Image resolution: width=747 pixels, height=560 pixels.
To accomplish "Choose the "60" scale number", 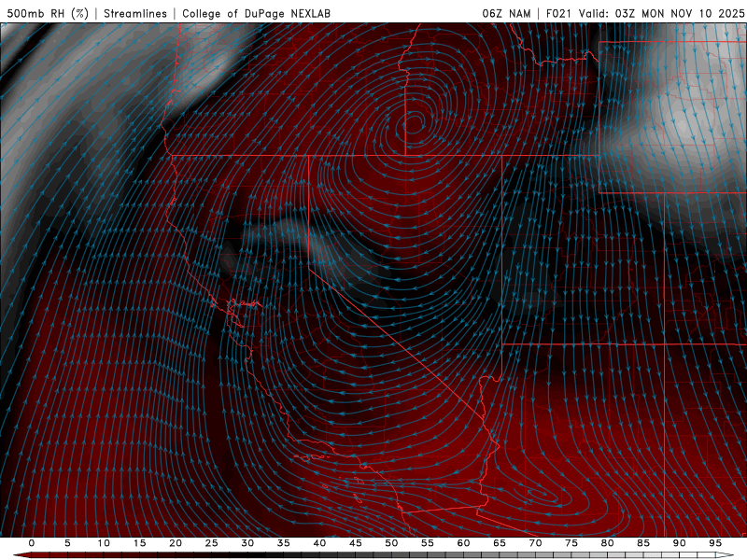I will [x=463, y=543].
